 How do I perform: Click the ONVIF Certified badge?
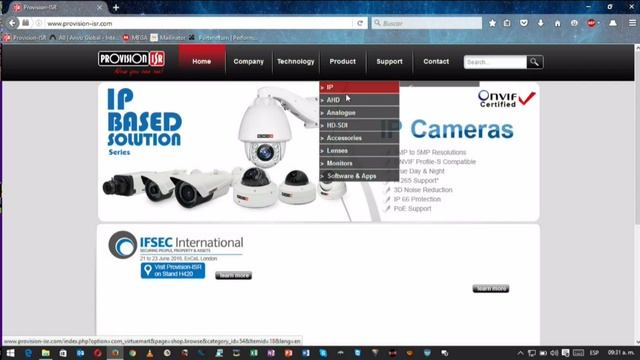tap(507, 98)
